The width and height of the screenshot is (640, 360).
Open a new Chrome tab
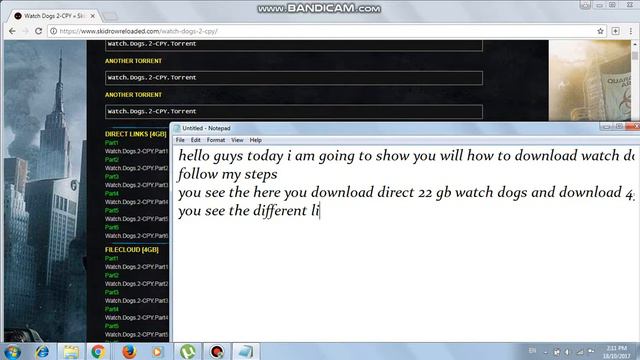[110, 16]
